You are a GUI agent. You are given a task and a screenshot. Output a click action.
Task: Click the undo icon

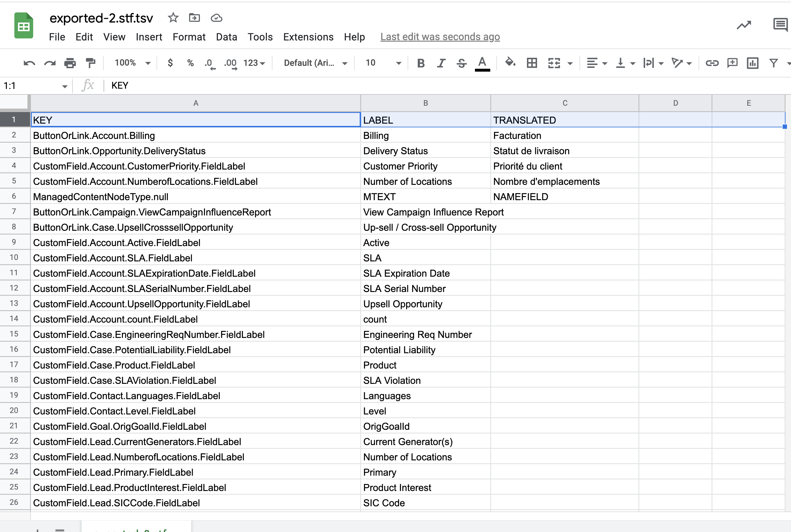pos(29,63)
